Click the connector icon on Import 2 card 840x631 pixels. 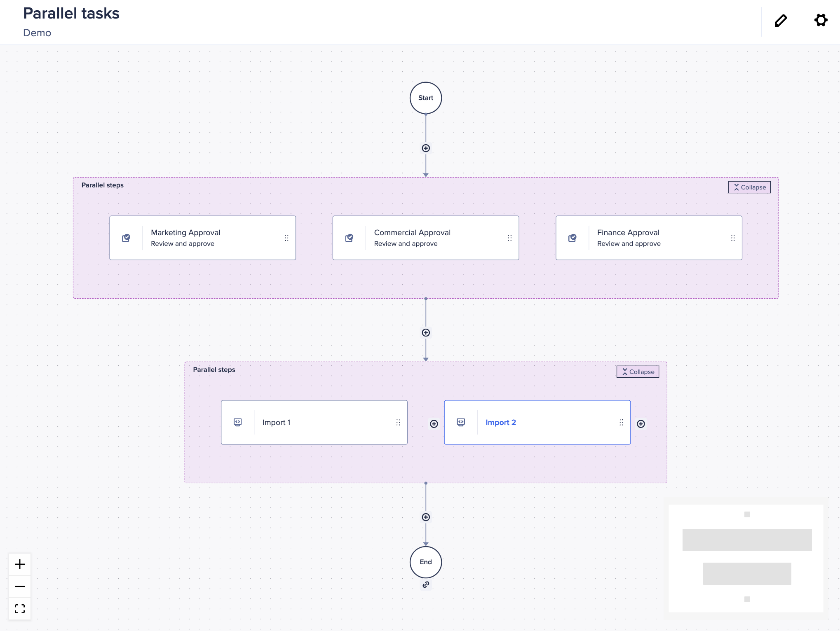pyautogui.click(x=461, y=422)
